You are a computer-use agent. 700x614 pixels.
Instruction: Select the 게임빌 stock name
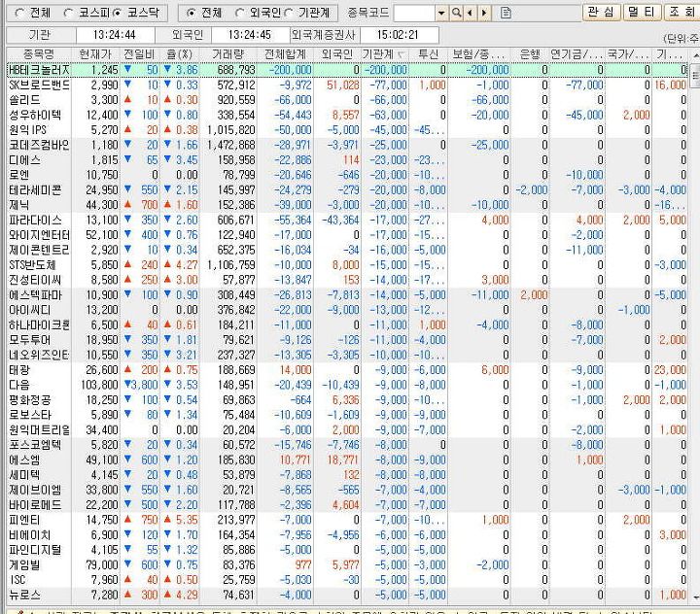click(x=24, y=564)
